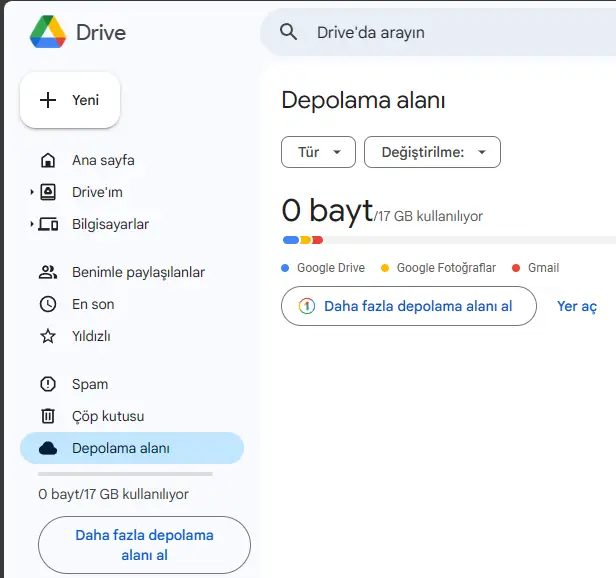Image resolution: width=616 pixels, height=578 pixels.
Task: Click the Depolama alanı page heading
Action: (x=363, y=100)
